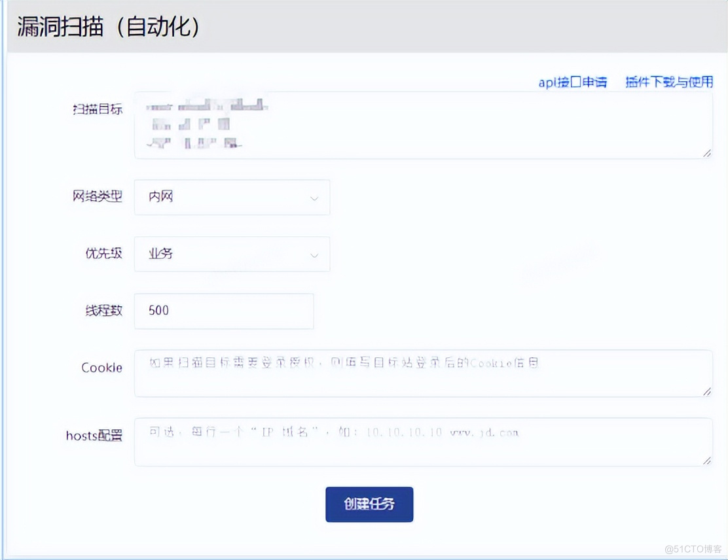Click the chevron arrow in 网络类型 selector
This screenshot has width=728, height=560.
click(x=314, y=198)
